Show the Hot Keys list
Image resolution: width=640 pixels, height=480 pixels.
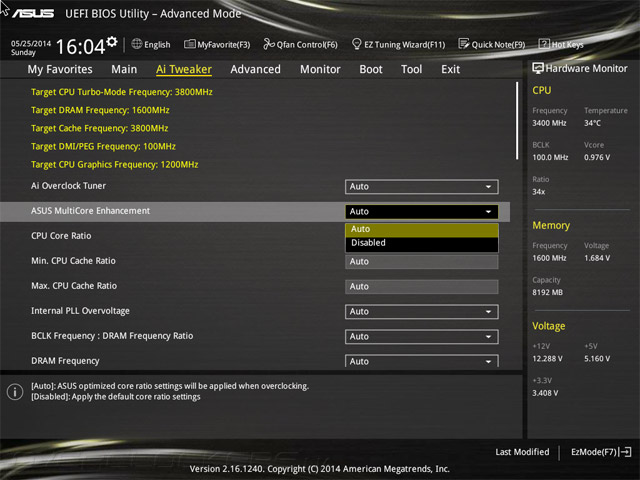point(561,44)
